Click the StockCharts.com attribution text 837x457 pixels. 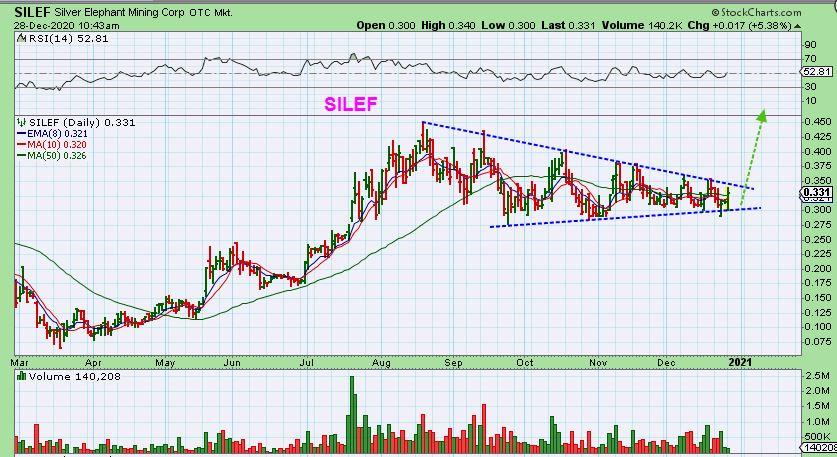[756, 12]
